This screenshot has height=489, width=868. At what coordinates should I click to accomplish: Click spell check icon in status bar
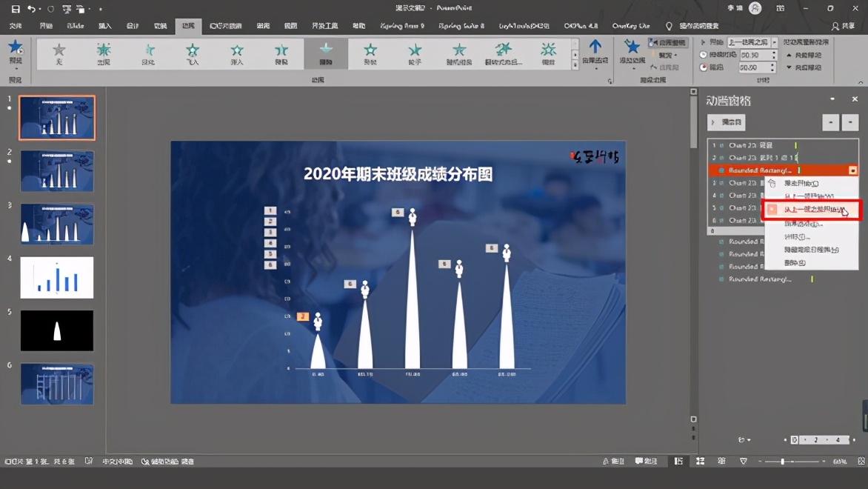pos(89,461)
